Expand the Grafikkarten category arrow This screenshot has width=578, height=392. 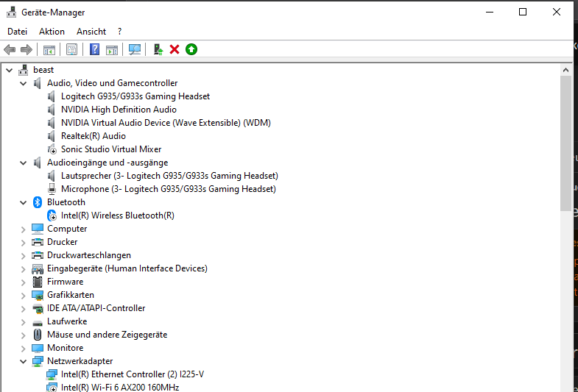click(24, 296)
